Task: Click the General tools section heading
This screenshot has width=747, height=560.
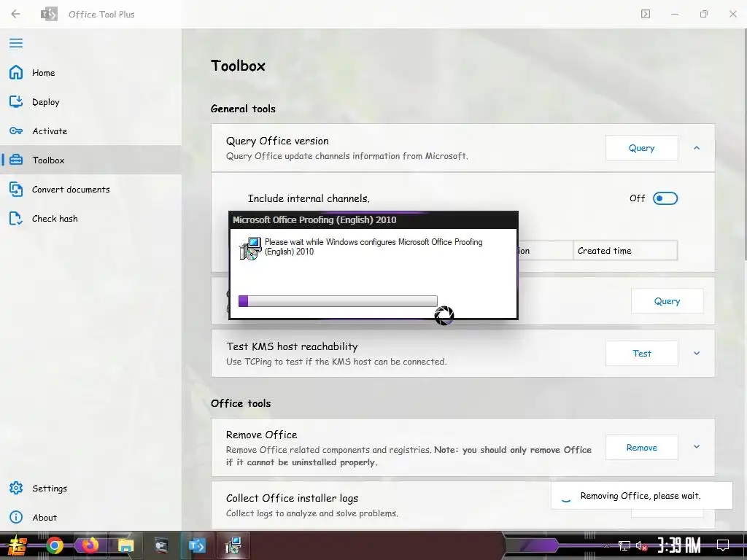Action: pyautogui.click(x=243, y=109)
